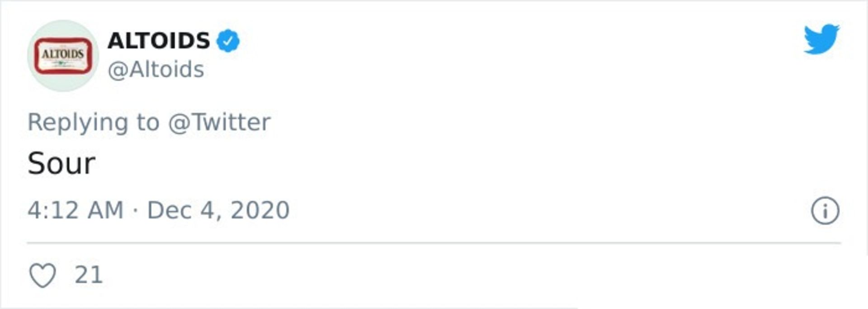Screen dimensions: 868x309
Task: Click the blue verified checkmark badge
Action: coord(228,41)
